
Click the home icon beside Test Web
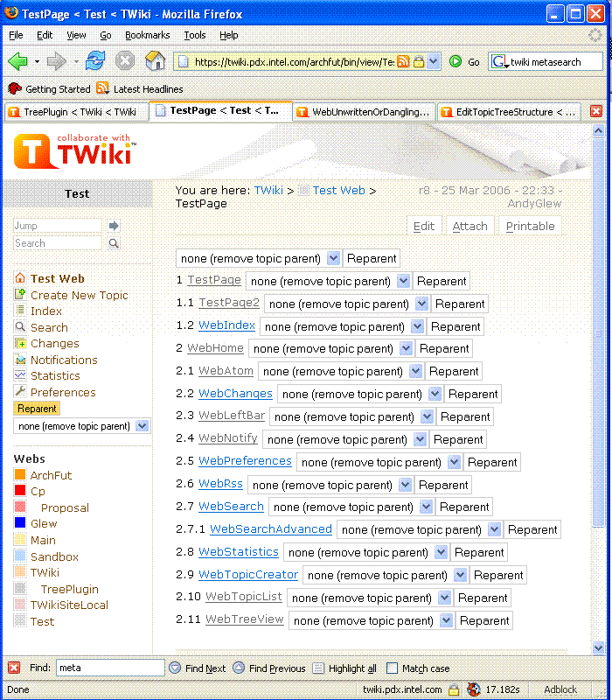(x=19, y=278)
